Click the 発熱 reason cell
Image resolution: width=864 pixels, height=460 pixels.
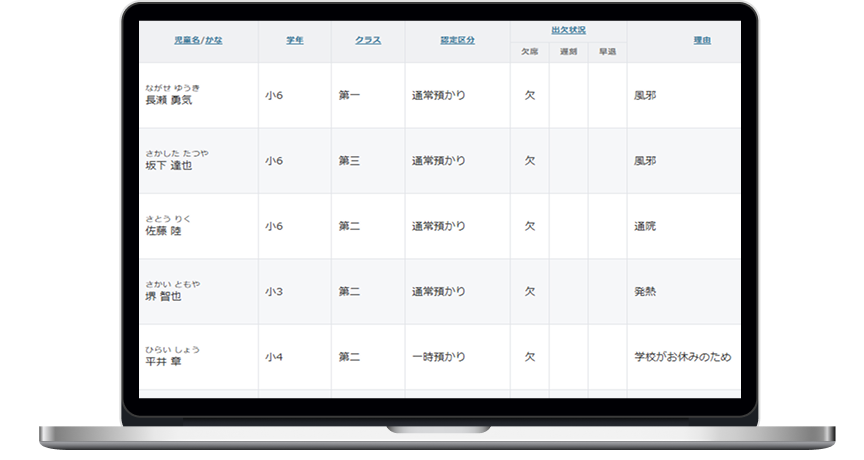(645, 292)
